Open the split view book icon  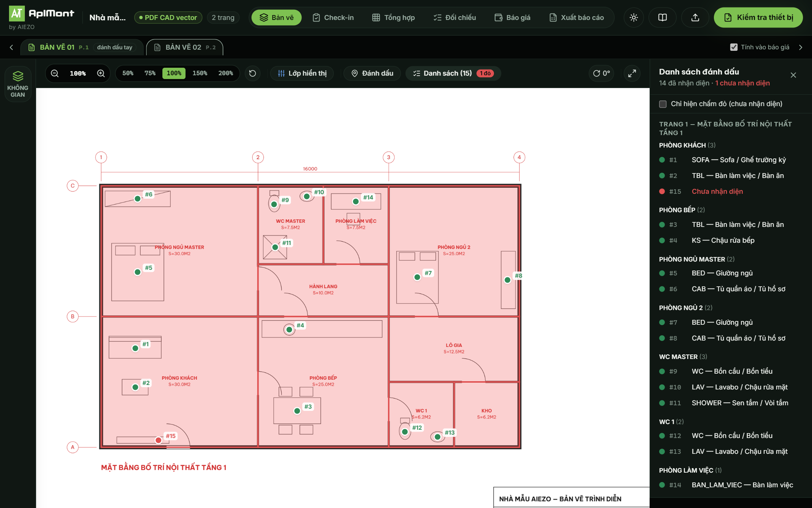click(x=662, y=18)
